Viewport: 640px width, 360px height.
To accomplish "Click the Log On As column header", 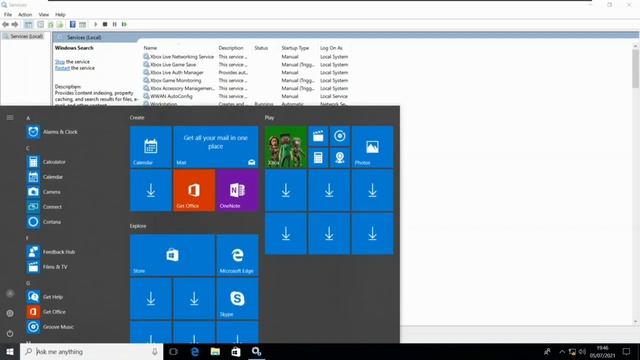I will click(x=331, y=48).
